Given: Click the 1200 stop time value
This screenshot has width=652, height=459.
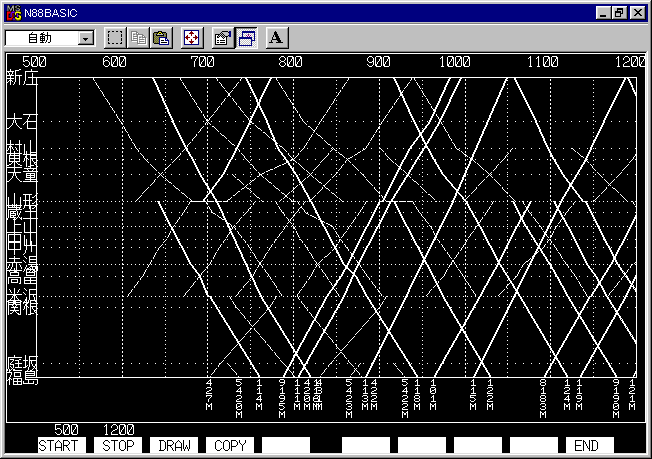Looking at the screenshot, I should (119, 430).
